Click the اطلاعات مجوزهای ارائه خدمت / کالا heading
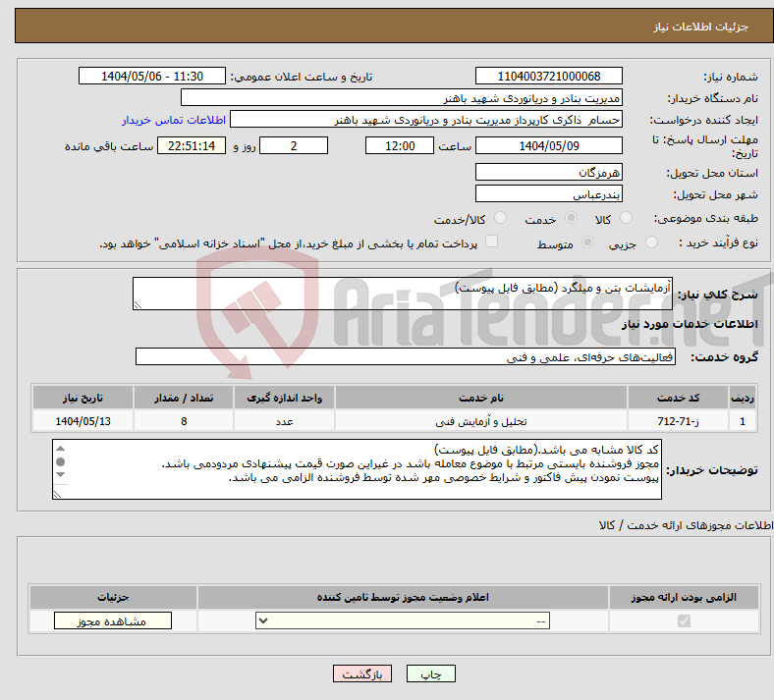This screenshot has width=774, height=700. click(x=686, y=525)
